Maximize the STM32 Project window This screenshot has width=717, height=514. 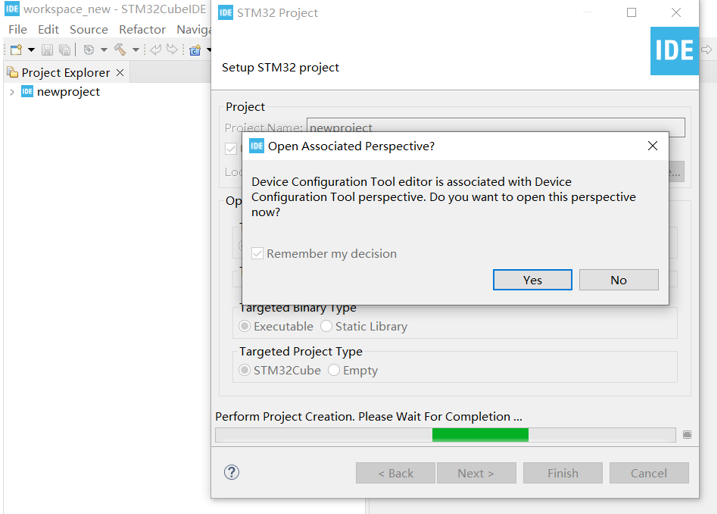tap(631, 12)
